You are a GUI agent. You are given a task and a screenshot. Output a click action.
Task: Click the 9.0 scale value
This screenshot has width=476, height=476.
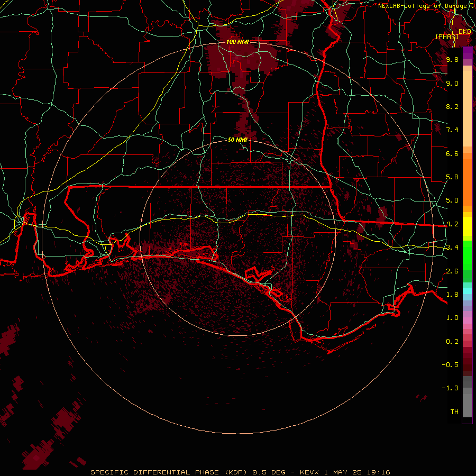tap(452, 83)
